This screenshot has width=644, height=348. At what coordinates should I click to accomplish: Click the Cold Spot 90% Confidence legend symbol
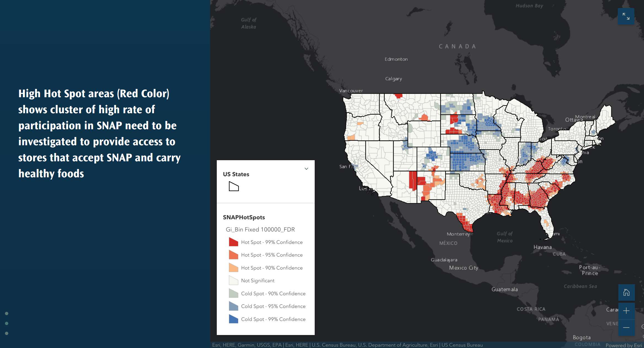(233, 293)
